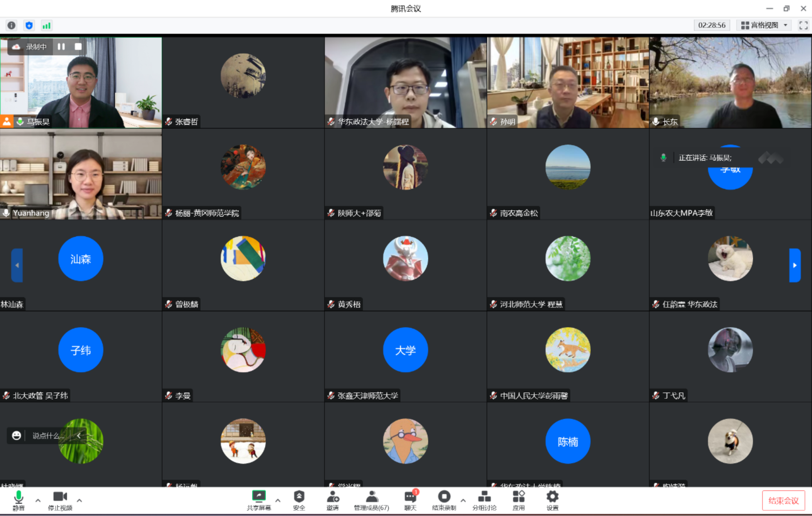Mute the microphone
The width and height of the screenshot is (812, 516).
click(x=18, y=500)
